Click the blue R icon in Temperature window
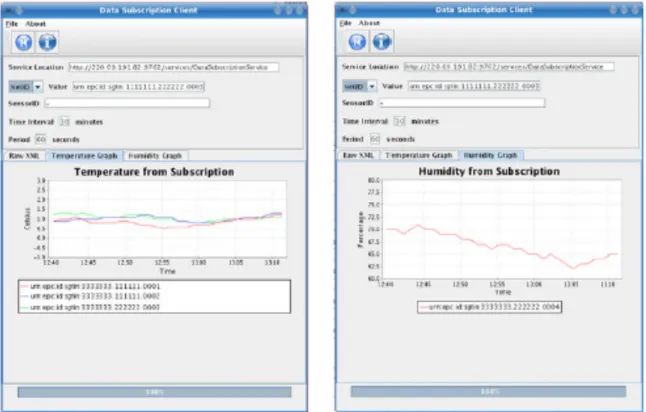The width and height of the screenshot is (646, 412). 23,42
